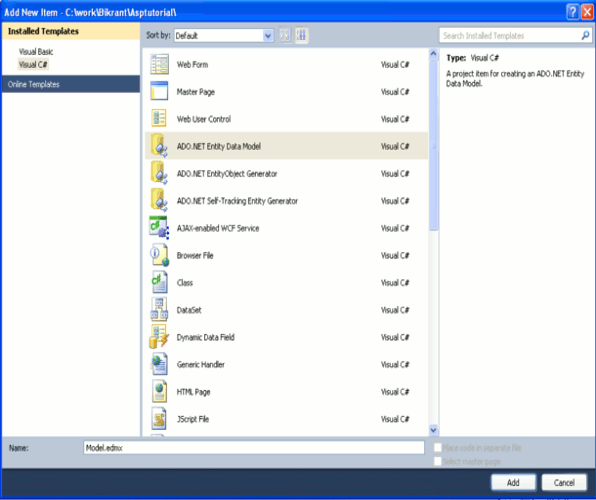Select the HTML Page label
This screenshot has height=500, width=596.
193,392
